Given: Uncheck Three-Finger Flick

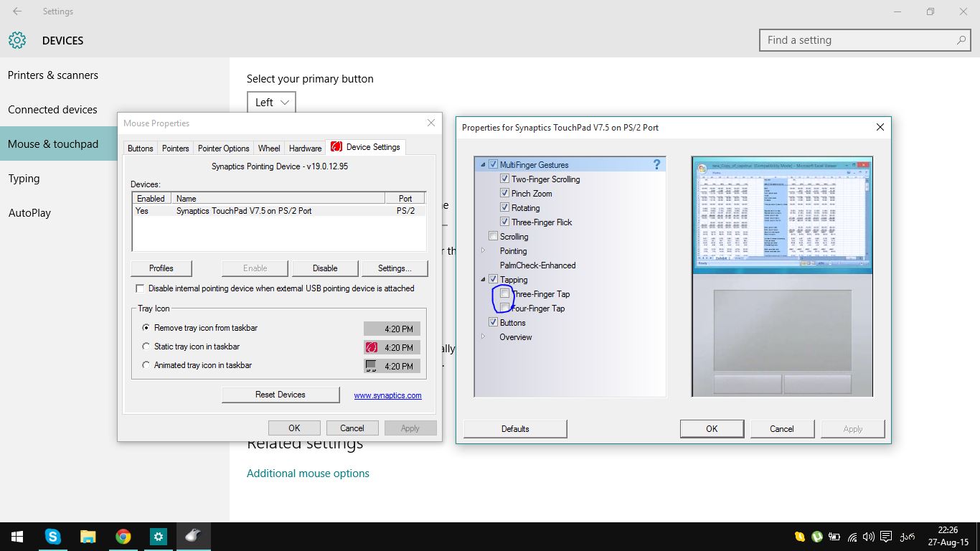Looking at the screenshot, I should point(504,222).
